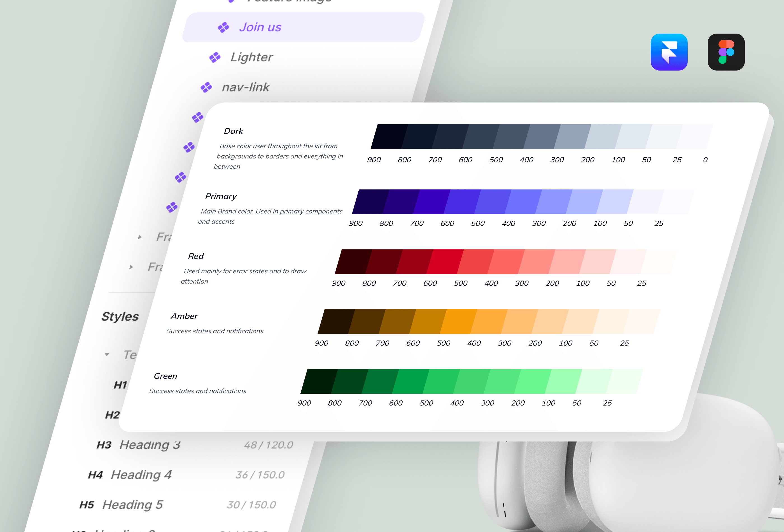Select the H4 Heading 4 style
This screenshot has width=784, height=532.
pyautogui.click(x=130, y=475)
